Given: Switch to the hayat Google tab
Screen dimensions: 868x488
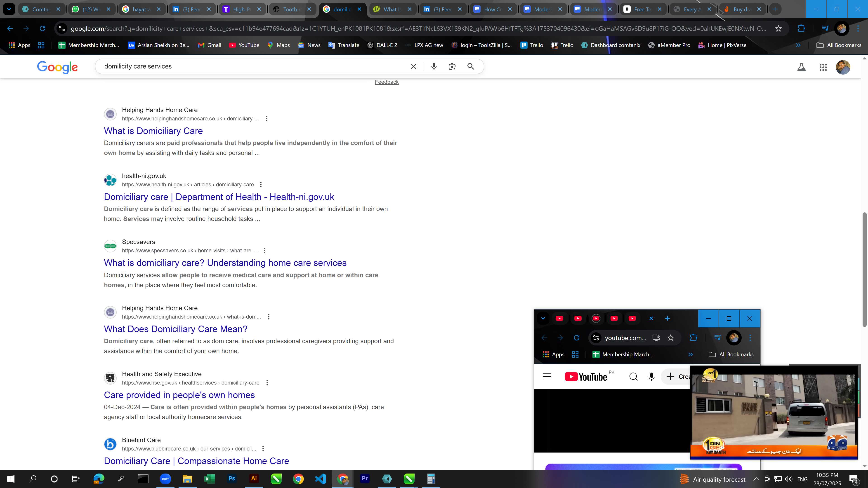Looking at the screenshot, I should point(142,9).
